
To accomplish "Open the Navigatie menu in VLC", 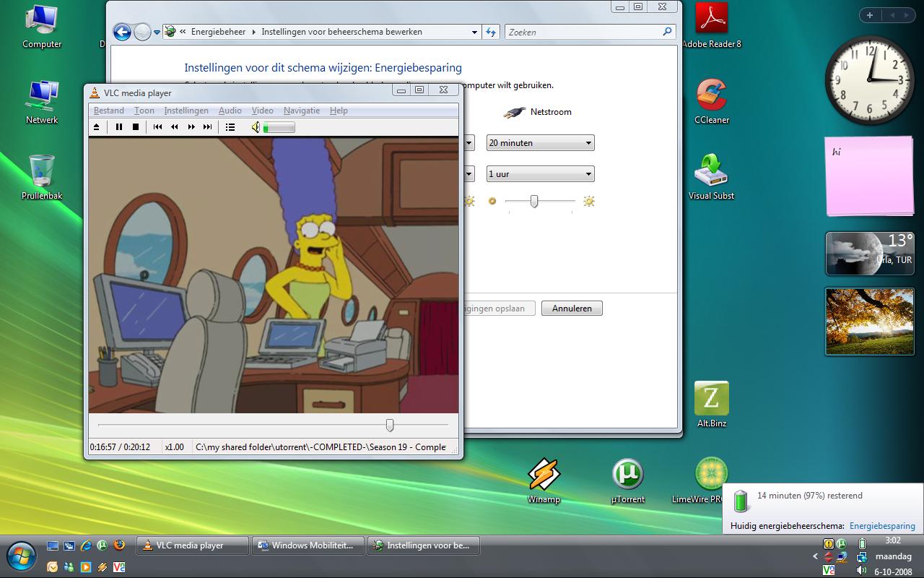I will point(302,111).
